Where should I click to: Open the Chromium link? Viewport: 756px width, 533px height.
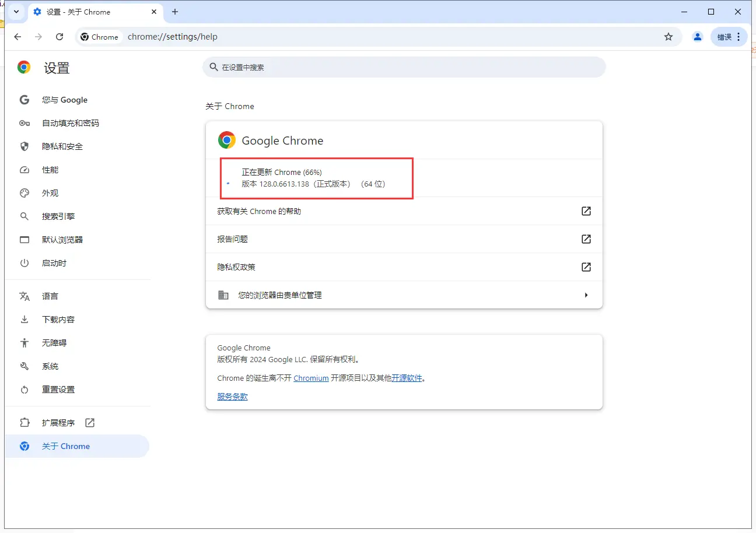pyautogui.click(x=311, y=378)
